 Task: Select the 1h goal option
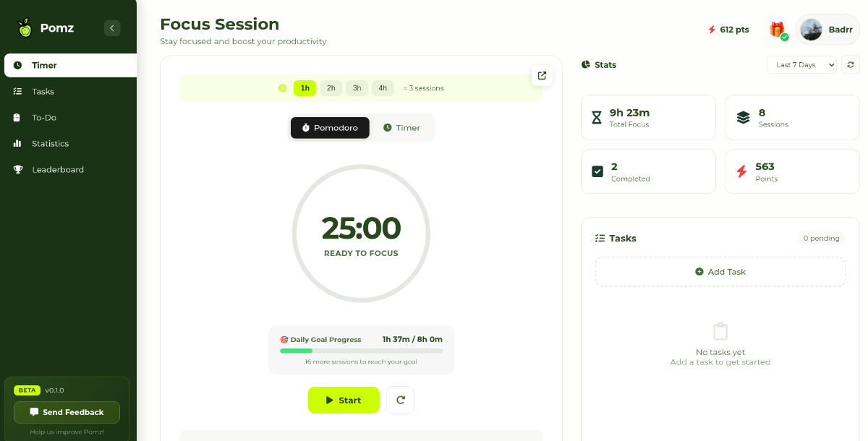[x=305, y=88]
